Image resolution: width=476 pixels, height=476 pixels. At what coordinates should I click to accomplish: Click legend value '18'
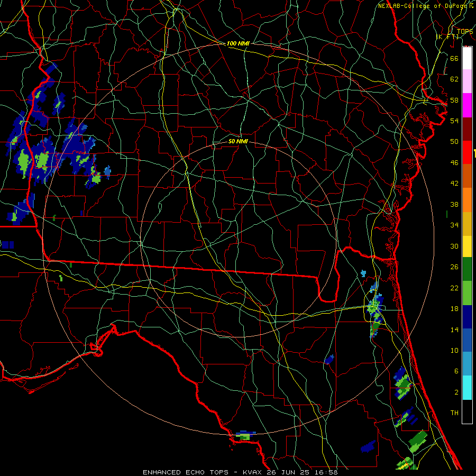pos(454,309)
